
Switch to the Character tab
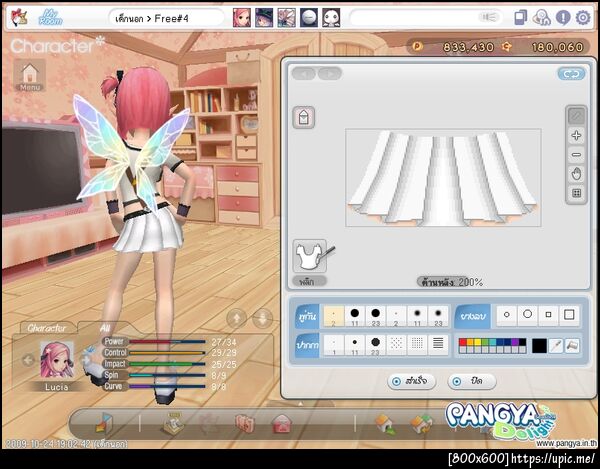(x=47, y=328)
